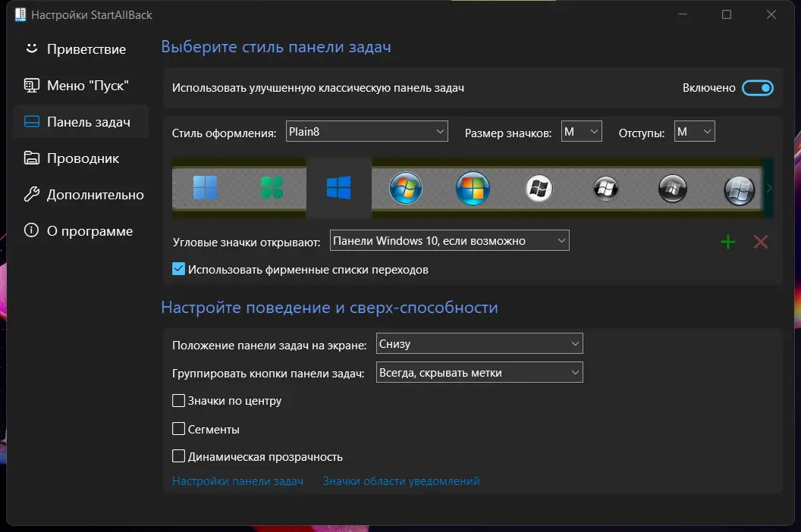Enable the Динамическая прозрачность option
The width and height of the screenshot is (801, 532).
179,456
